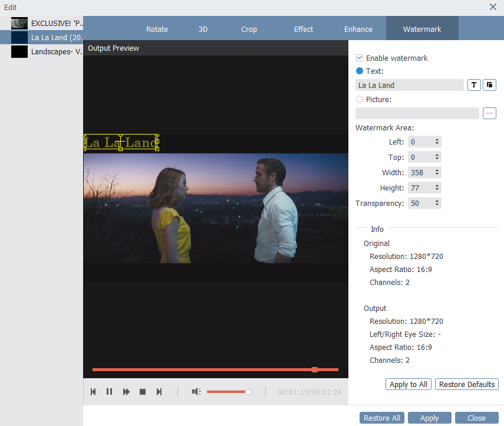
Task: Open the Crop tab
Action: 249,29
